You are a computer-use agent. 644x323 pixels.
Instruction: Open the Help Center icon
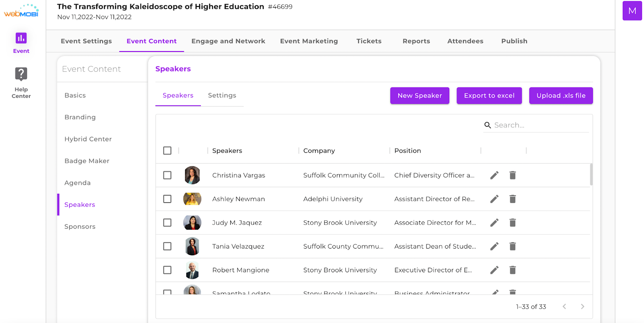tap(21, 74)
